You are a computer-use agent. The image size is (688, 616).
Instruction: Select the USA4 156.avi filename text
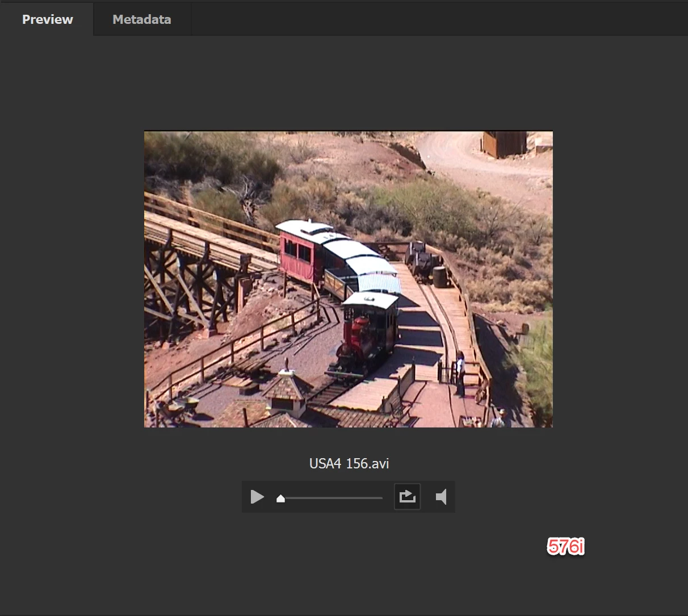click(349, 463)
